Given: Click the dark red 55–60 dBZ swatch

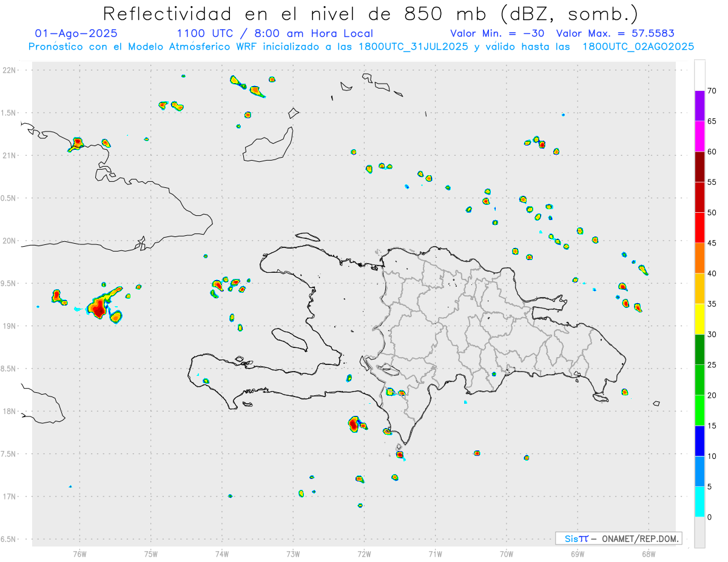Looking at the screenshot, I should (x=699, y=167).
